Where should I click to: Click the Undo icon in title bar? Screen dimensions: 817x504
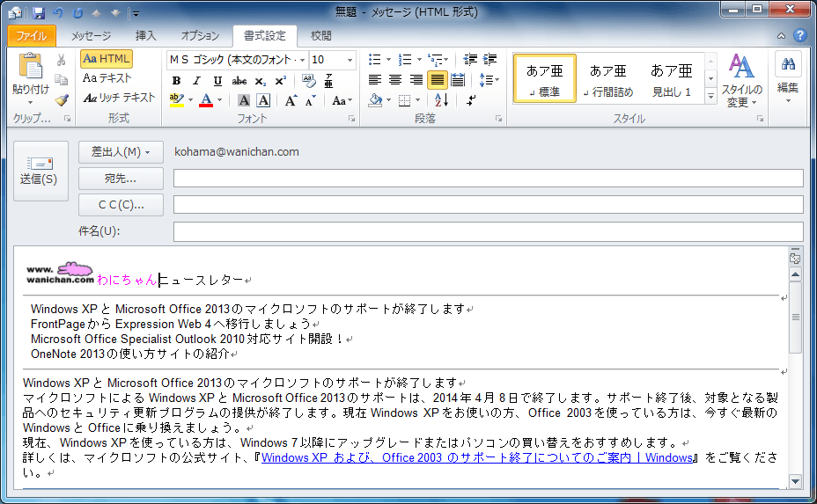click(57, 12)
